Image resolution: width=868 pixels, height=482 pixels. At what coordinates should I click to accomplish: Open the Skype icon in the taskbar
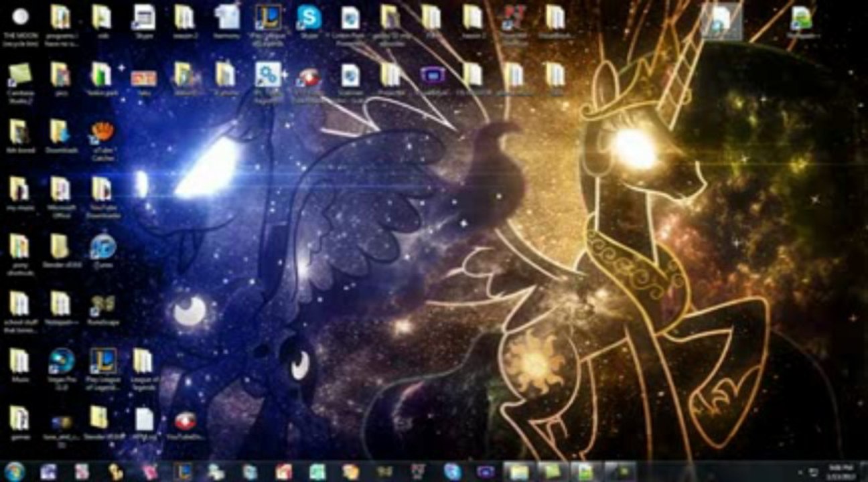tap(451, 471)
